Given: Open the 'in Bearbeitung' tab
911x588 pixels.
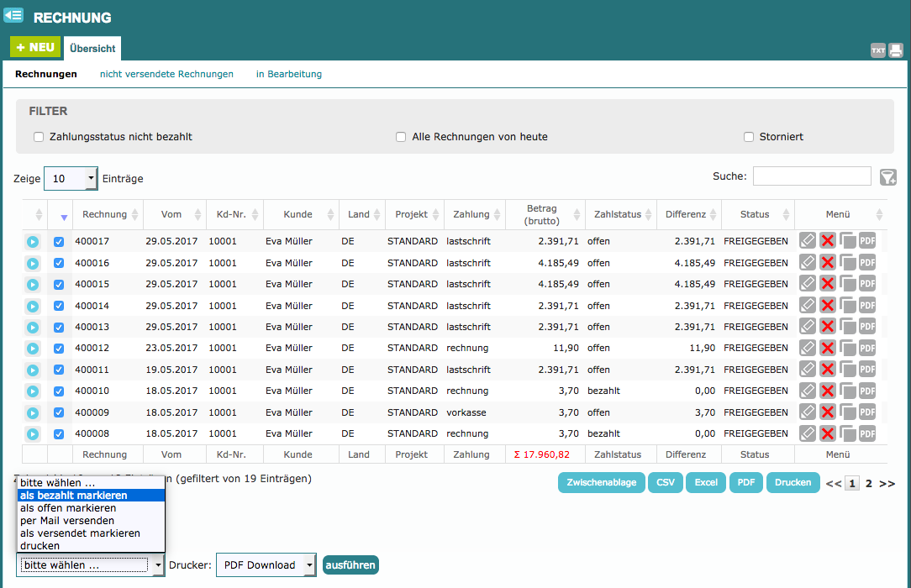Looking at the screenshot, I should click(289, 74).
